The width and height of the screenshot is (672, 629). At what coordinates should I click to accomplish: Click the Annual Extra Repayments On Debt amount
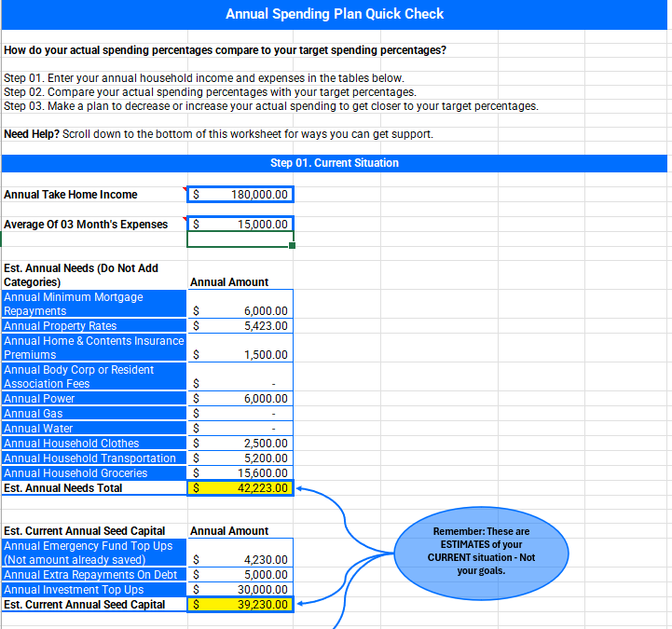tap(240, 575)
